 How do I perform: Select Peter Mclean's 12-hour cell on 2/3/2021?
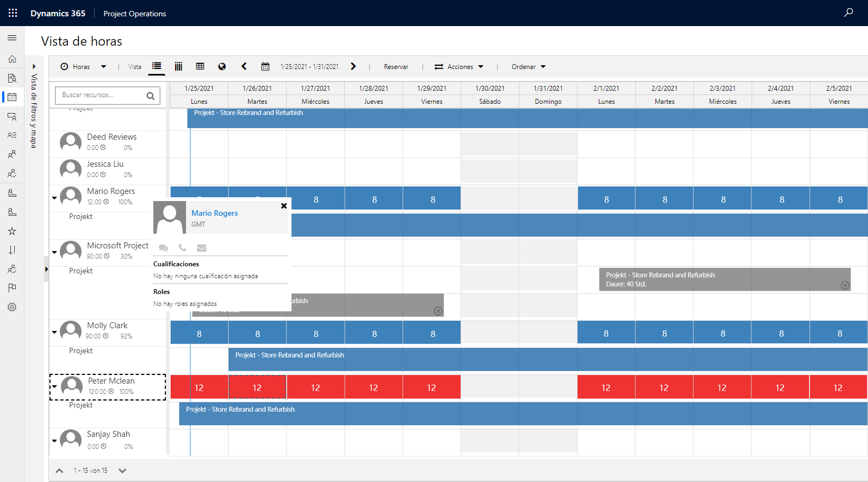tap(722, 387)
